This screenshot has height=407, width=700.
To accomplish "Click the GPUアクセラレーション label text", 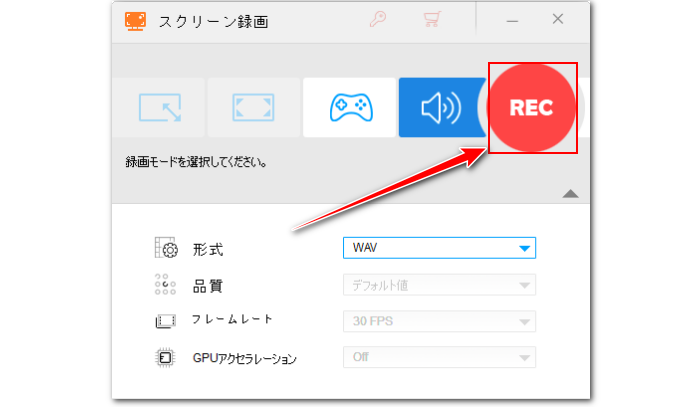I will tap(245, 358).
